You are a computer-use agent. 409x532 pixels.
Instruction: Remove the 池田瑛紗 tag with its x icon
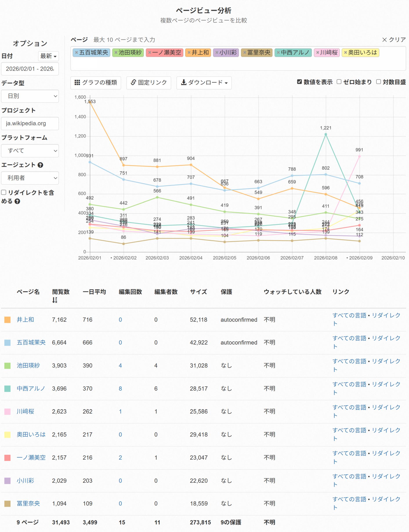pos(116,52)
